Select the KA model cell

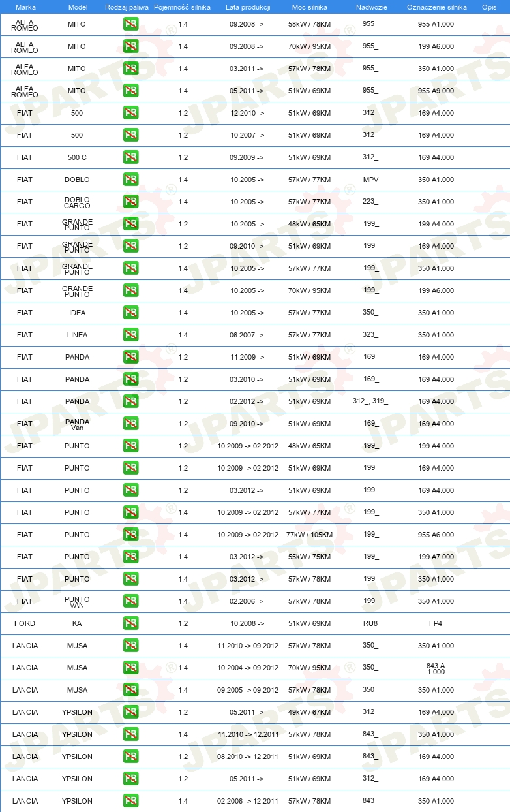pyautogui.click(x=77, y=623)
